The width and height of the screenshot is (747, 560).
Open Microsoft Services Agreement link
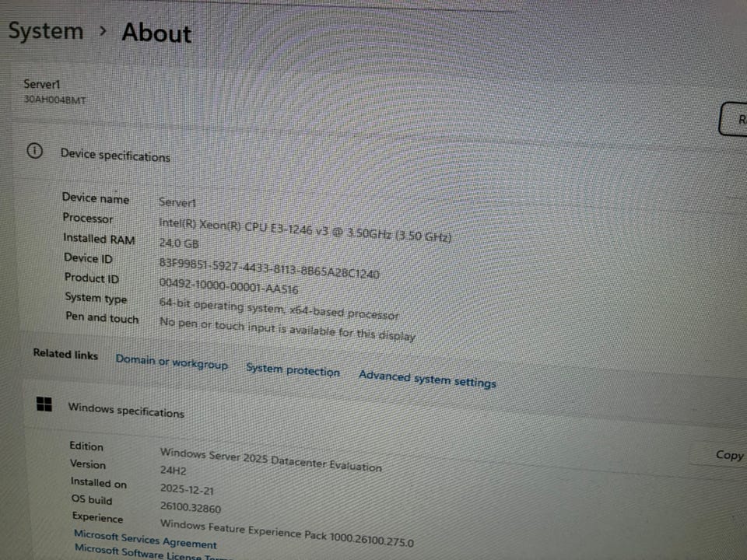[146, 539]
